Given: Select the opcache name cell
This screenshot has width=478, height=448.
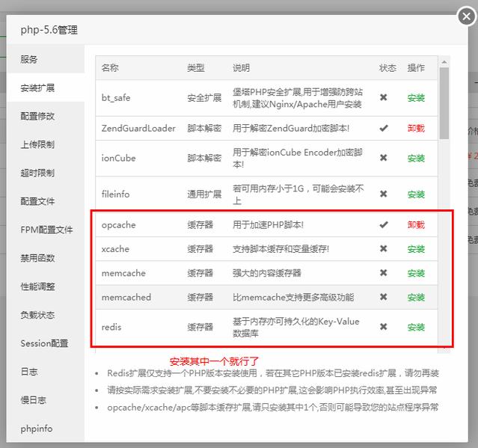Looking at the screenshot, I should click(x=119, y=225).
